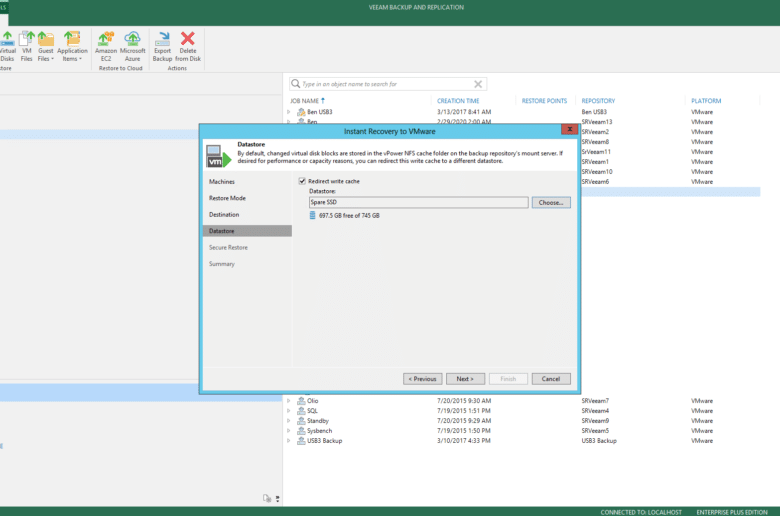Image resolution: width=780 pixels, height=516 pixels.
Task: Click the SRVeeam2 repository cell
Action: pyautogui.click(x=595, y=132)
